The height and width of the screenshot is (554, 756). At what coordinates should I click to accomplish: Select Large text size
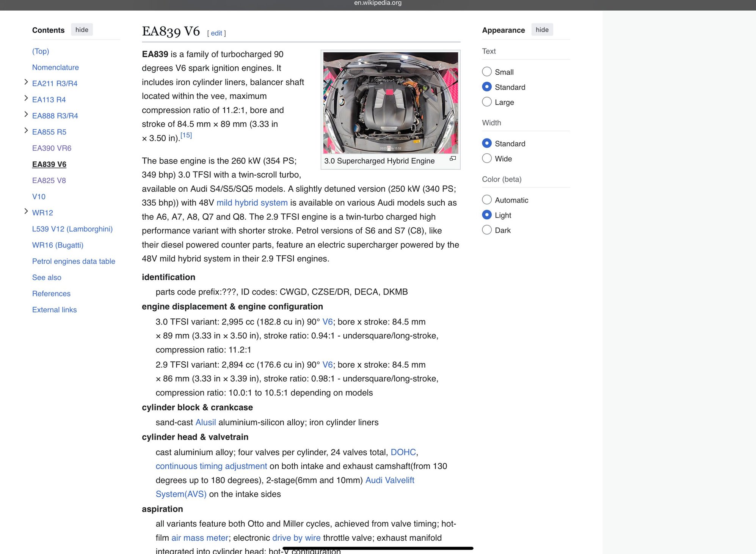tap(486, 102)
